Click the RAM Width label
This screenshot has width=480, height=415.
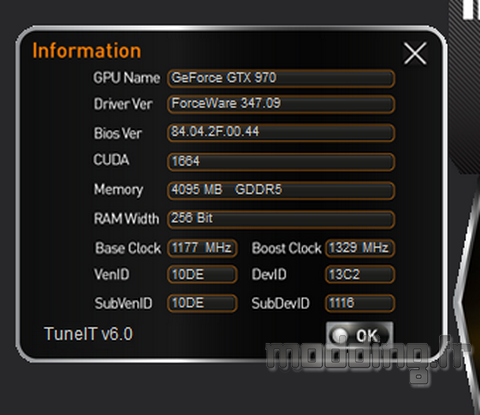126,219
